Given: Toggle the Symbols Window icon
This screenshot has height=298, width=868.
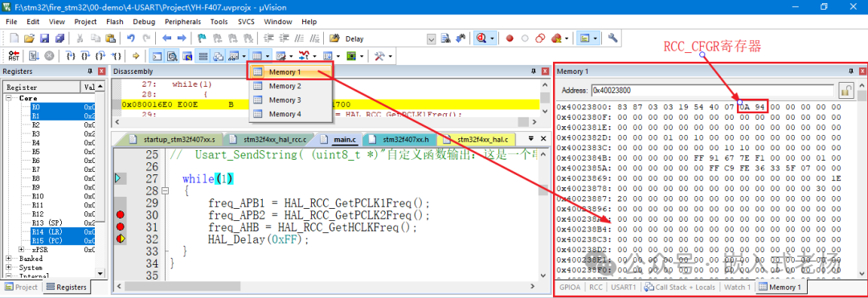Looking at the screenshot, I should (187, 56).
